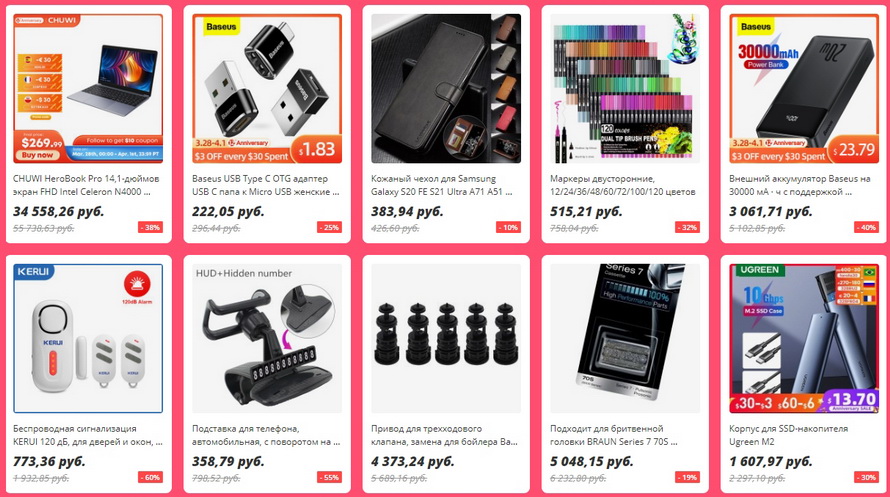Image resolution: width=890 pixels, height=497 pixels.
Task: Open the Samsung Galaxy leather case image
Action: coord(446,89)
